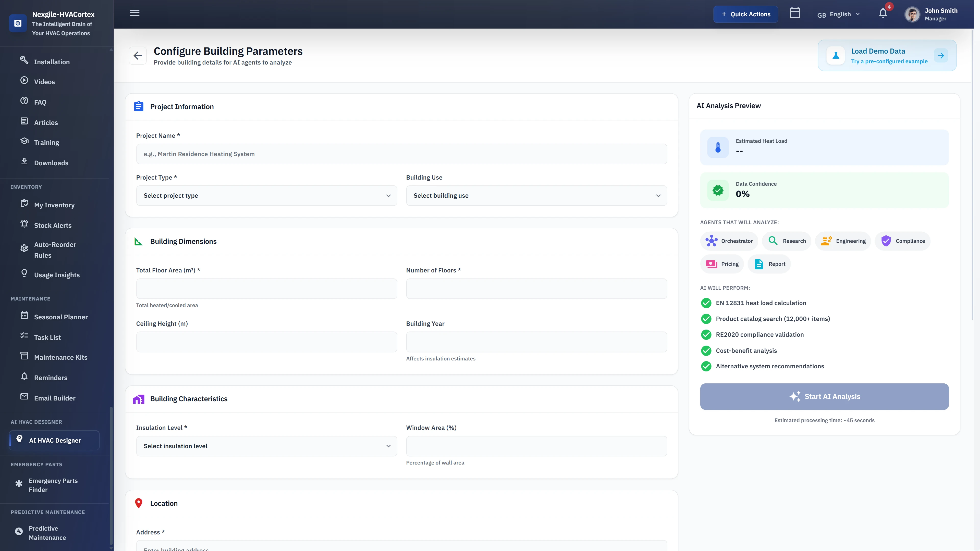Open the Seasonal Planner page
980x551 pixels.
pyautogui.click(x=60, y=317)
